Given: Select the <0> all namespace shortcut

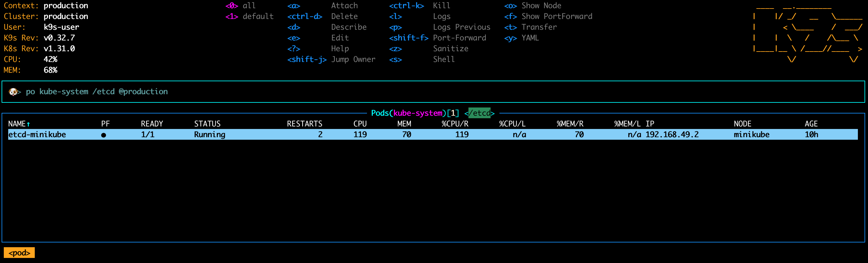Looking at the screenshot, I should click(x=241, y=6).
